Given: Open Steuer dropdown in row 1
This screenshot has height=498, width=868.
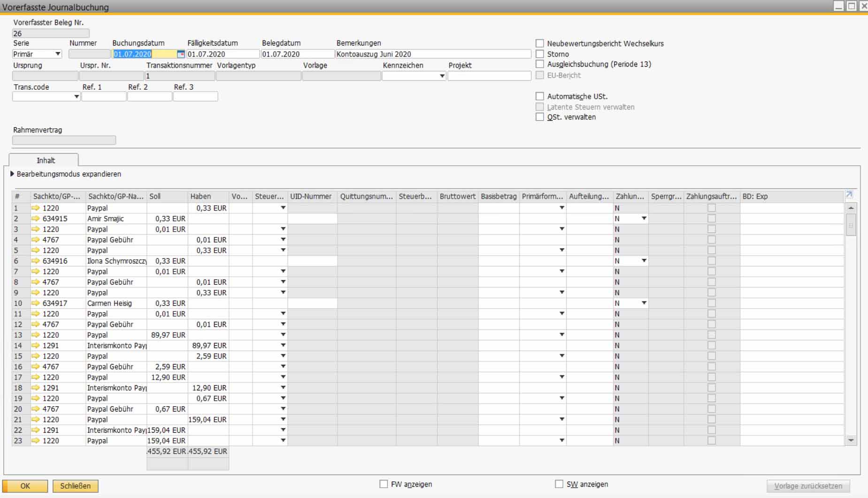Looking at the screenshot, I should click(x=283, y=208).
